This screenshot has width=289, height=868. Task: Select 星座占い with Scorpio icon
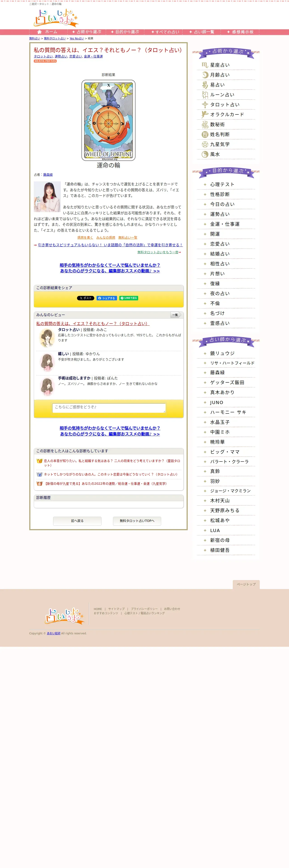click(226, 65)
